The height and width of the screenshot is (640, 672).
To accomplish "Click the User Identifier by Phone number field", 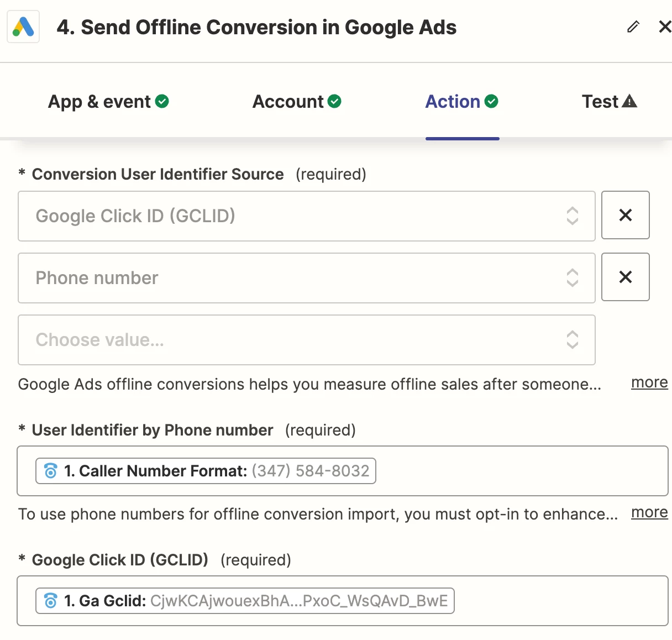I will (519, 471).
